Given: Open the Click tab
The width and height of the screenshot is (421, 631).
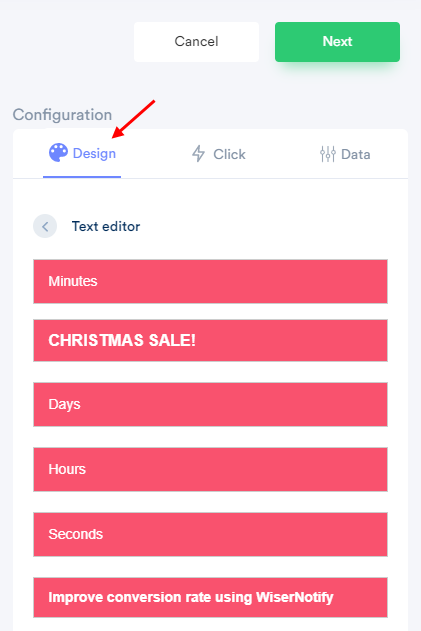Looking at the screenshot, I should click(219, 154).
